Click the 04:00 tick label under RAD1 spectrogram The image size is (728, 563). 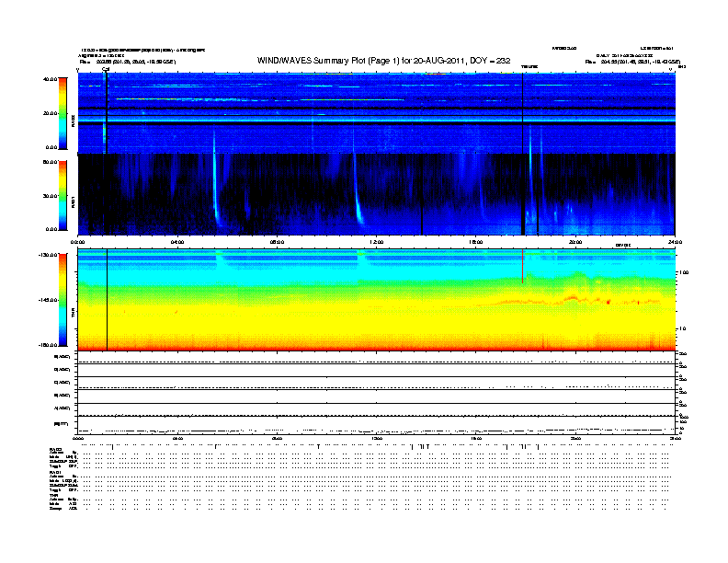point(177,242)
